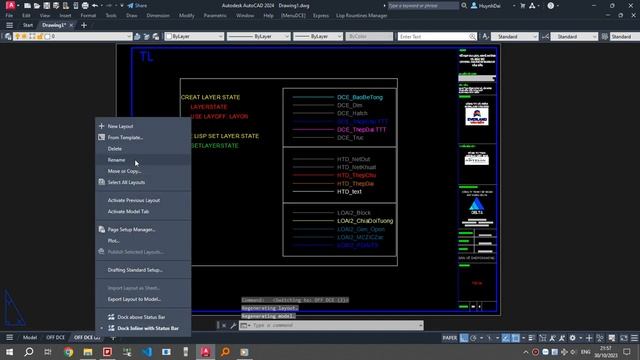Image resolution: width=640 pixels, height=360 pixels.
Task: Click the Share button in title bar
Action: (x=137, y=6)
